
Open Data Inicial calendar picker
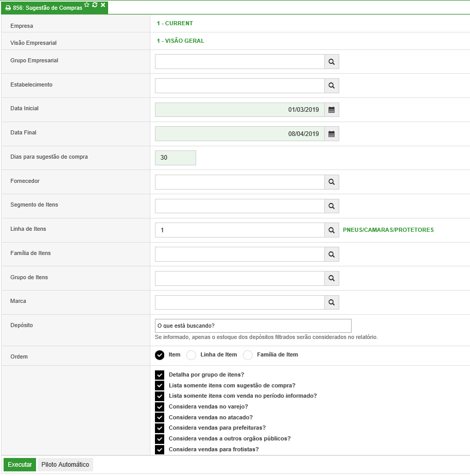[x=332, y=110]
